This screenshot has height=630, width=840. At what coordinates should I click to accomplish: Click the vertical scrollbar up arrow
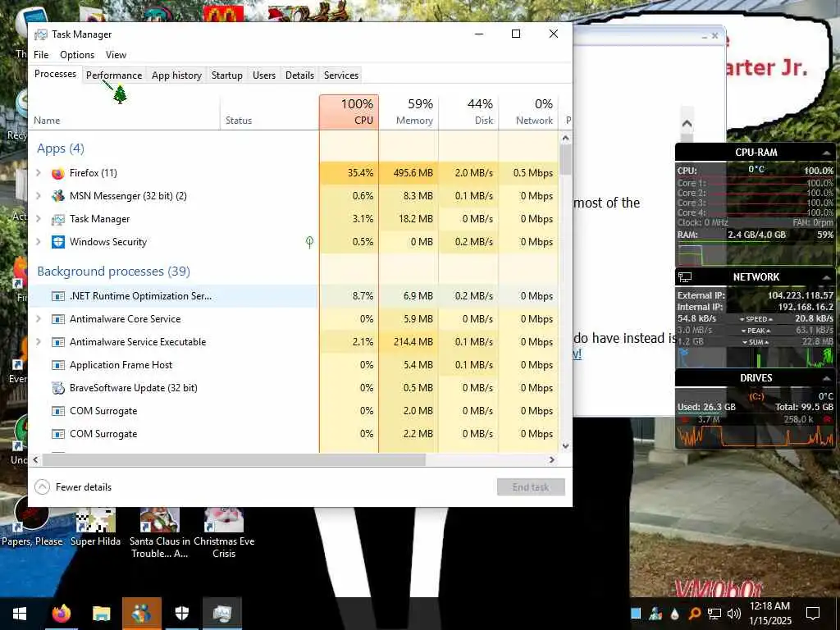pos(566,138)
